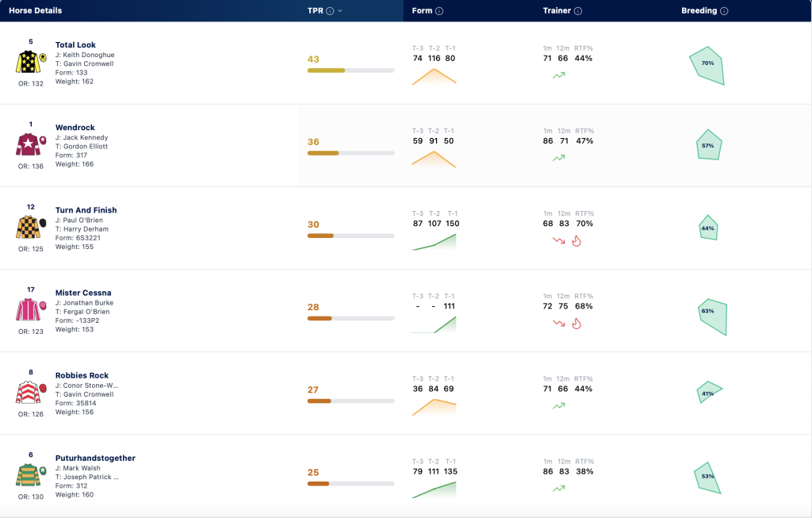Click Robbies Rock's 41% breeding radar chart
Viewport: 812px width, 518px height.
709,392
